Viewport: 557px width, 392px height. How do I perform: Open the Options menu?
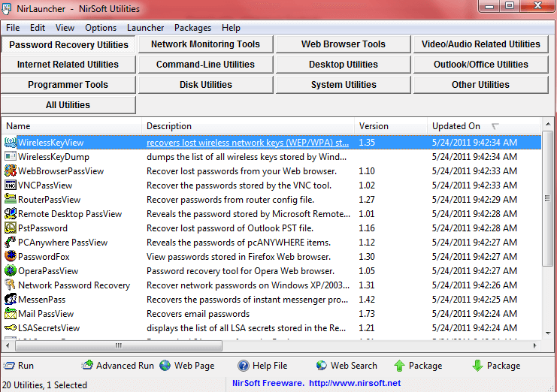tap(101, 28)
